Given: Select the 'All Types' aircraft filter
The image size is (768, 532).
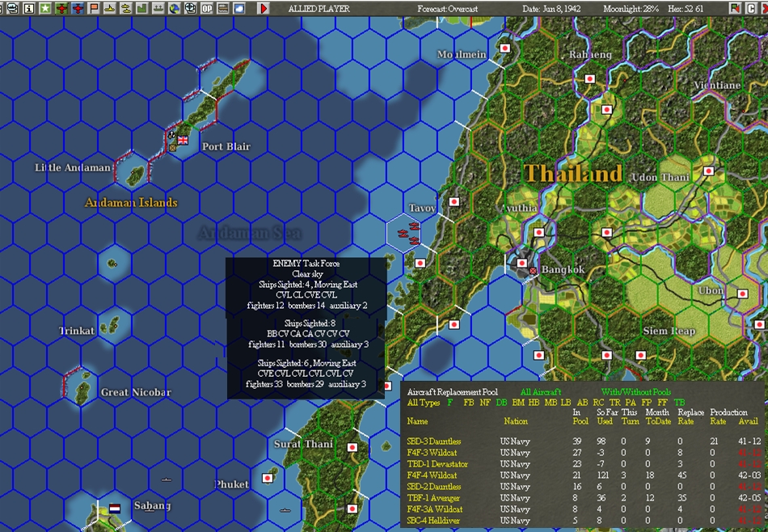Looking at the screenshot, I should point(423,403).
